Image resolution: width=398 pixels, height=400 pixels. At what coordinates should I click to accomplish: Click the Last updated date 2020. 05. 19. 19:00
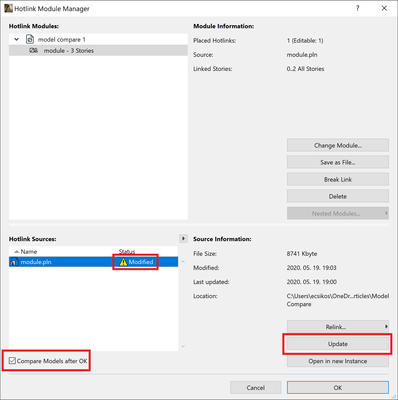tap(311, 282)
